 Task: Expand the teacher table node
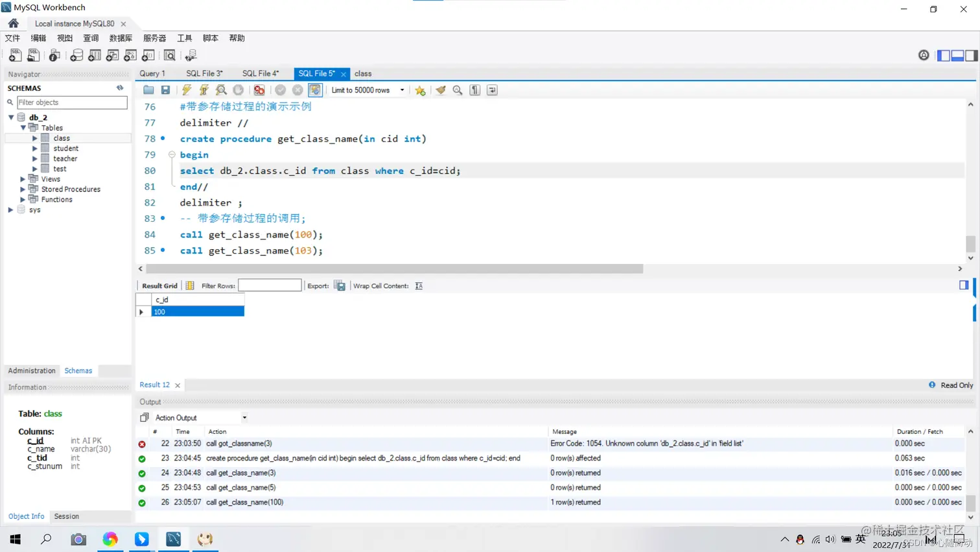pos(35,159)
